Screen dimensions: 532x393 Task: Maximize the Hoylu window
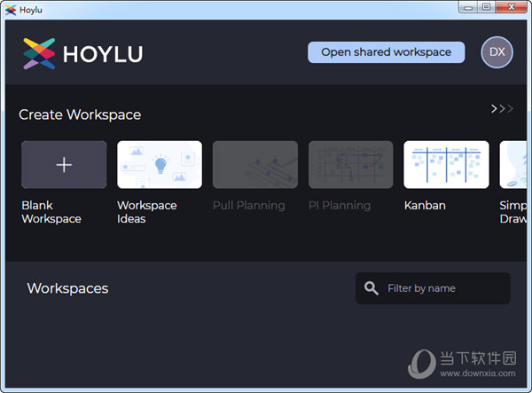[x=486, y=7]
